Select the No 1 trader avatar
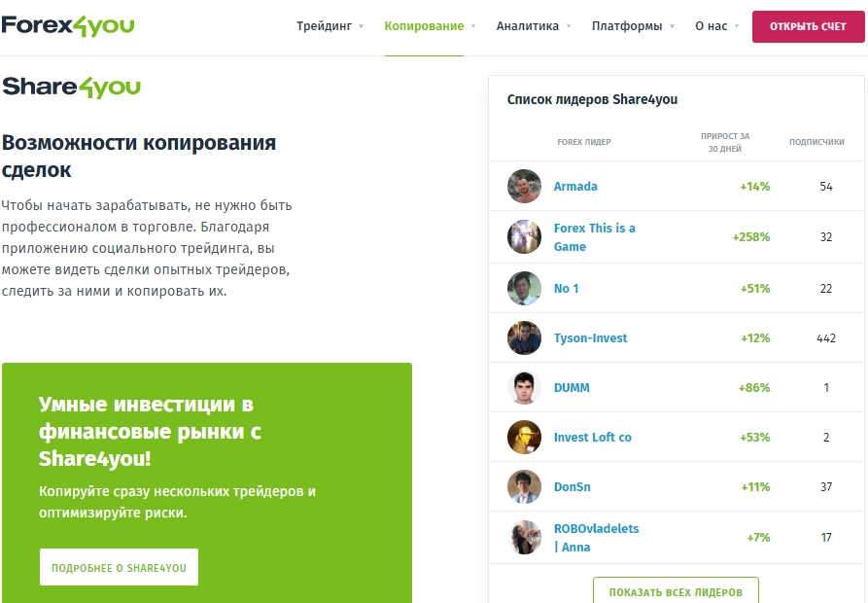The width and height of the screenshot is (868, 603). (524, 288)
